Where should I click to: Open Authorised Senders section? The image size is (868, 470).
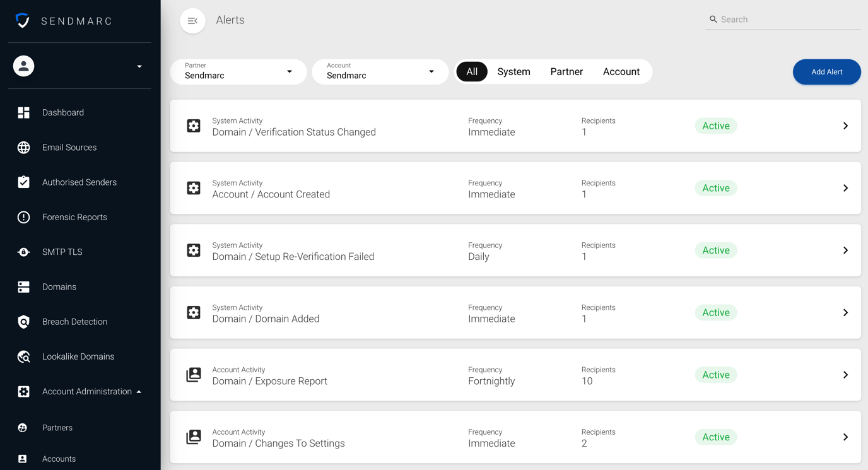tap(79, 182)
